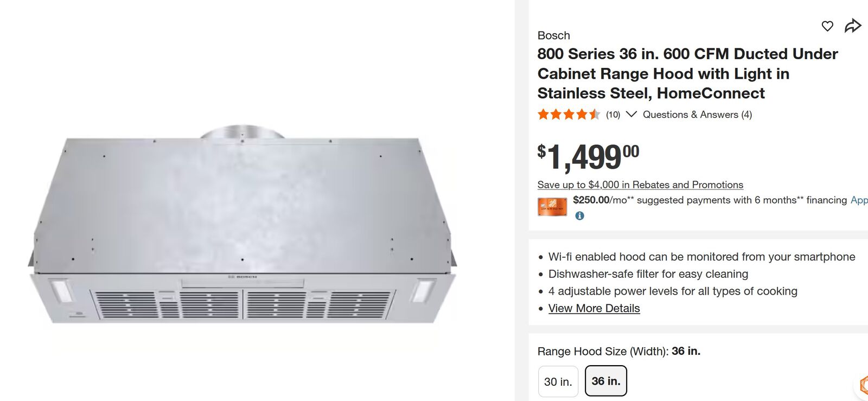Click the 800 Series product title

(687, 73)
